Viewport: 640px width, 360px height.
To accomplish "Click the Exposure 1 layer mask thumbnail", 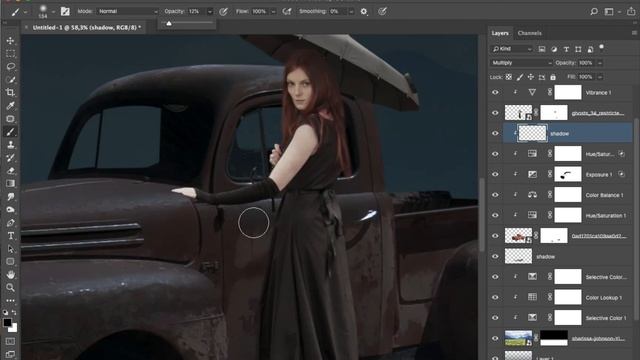I will coord(567,174).
